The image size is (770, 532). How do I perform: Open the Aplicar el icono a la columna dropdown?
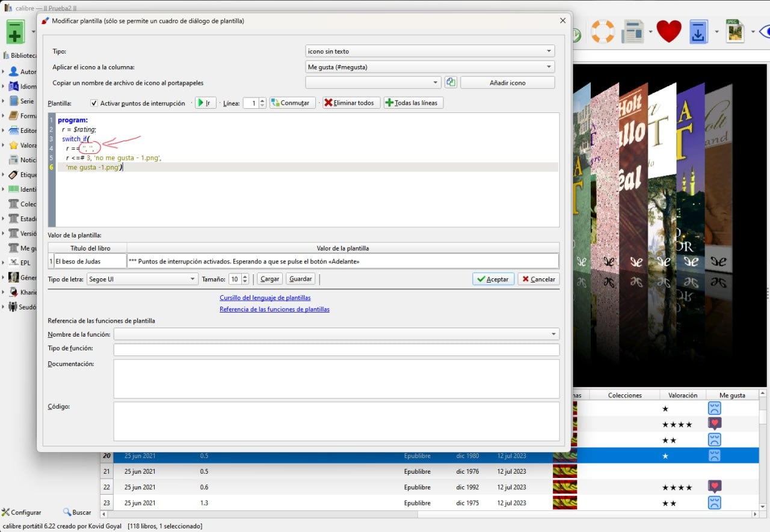(430, 67)
